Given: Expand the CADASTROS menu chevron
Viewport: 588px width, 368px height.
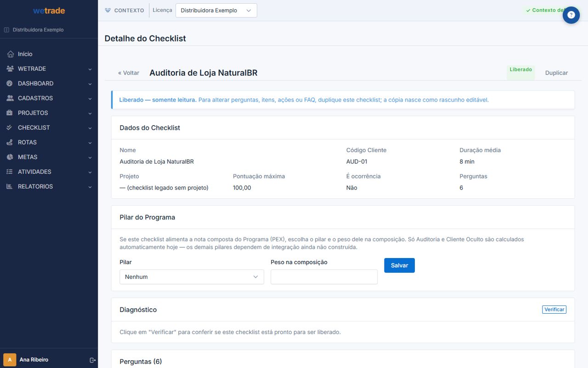Looking at the screenshot, I should coord(90,98).
